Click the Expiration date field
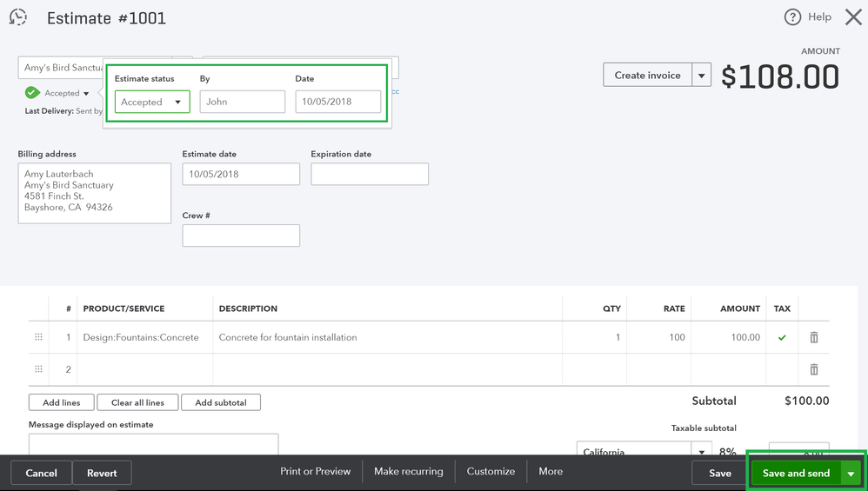 click(370, 174)
